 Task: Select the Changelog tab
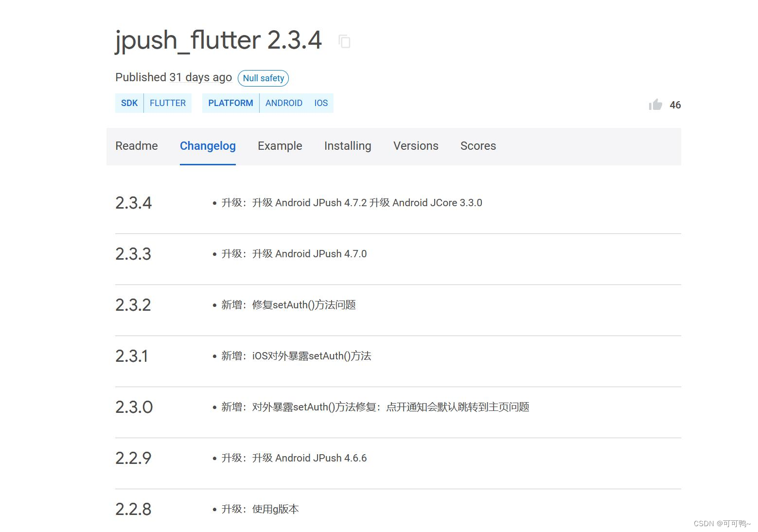click(x=208, y=146)
